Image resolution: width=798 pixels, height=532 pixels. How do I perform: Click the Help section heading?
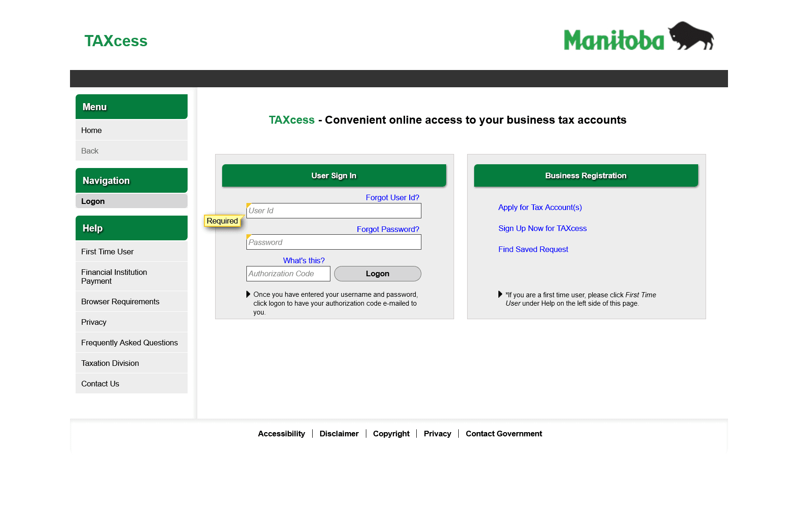click(x=132, y=228)
